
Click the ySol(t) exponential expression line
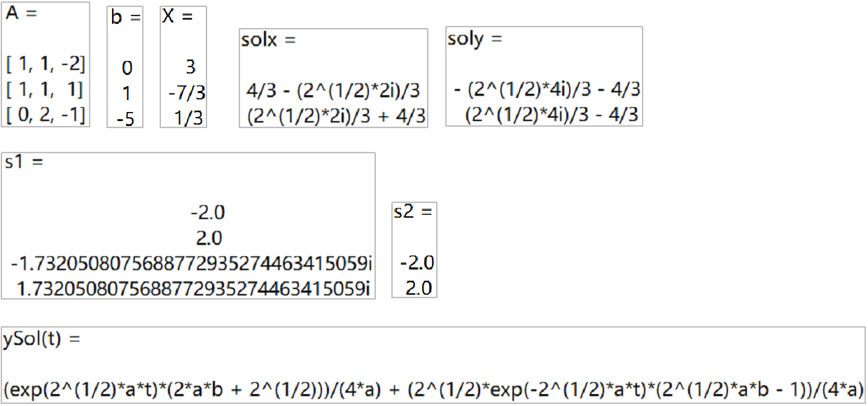point(433,389)
